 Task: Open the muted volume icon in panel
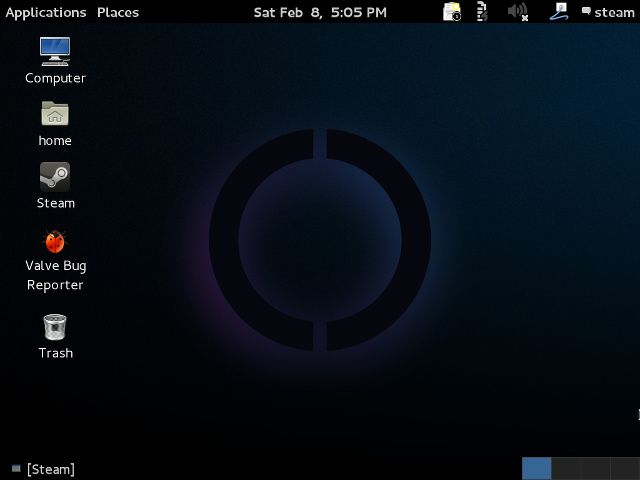tap(518, 12)
